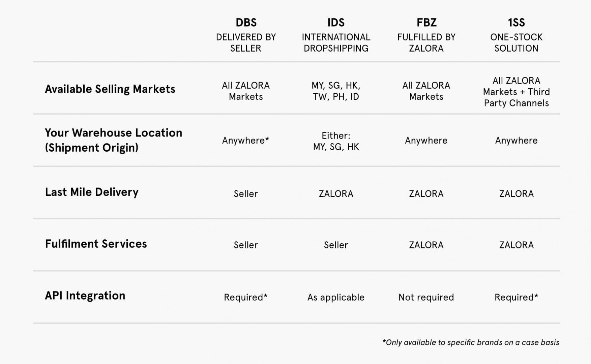Click the "Anywhere*" cell under DBS
591x364 pixels.
click(245, 140)
